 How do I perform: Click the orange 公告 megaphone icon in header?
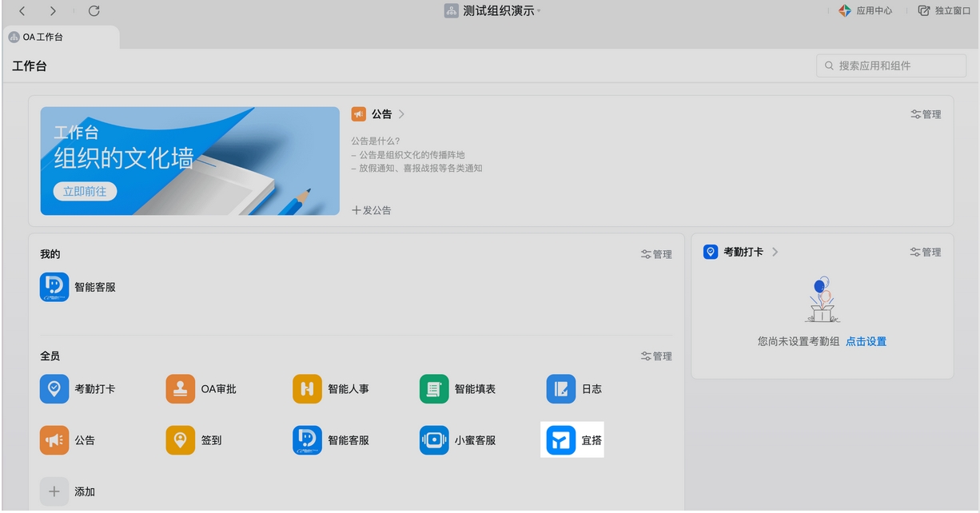(359, 114)
